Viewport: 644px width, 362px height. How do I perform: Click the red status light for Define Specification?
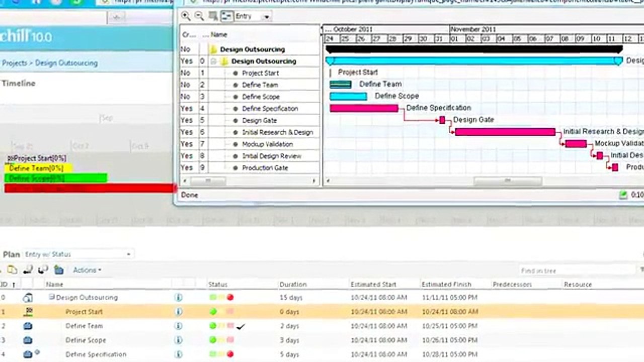[230, 354]
